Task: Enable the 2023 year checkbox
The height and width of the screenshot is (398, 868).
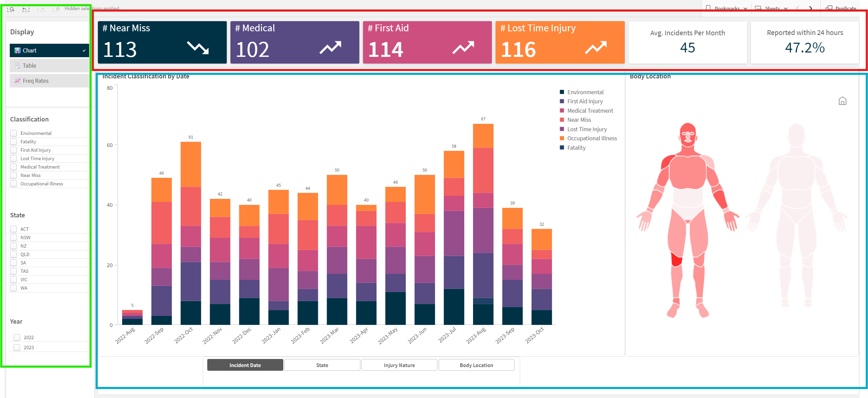Action: click(17, 348)
